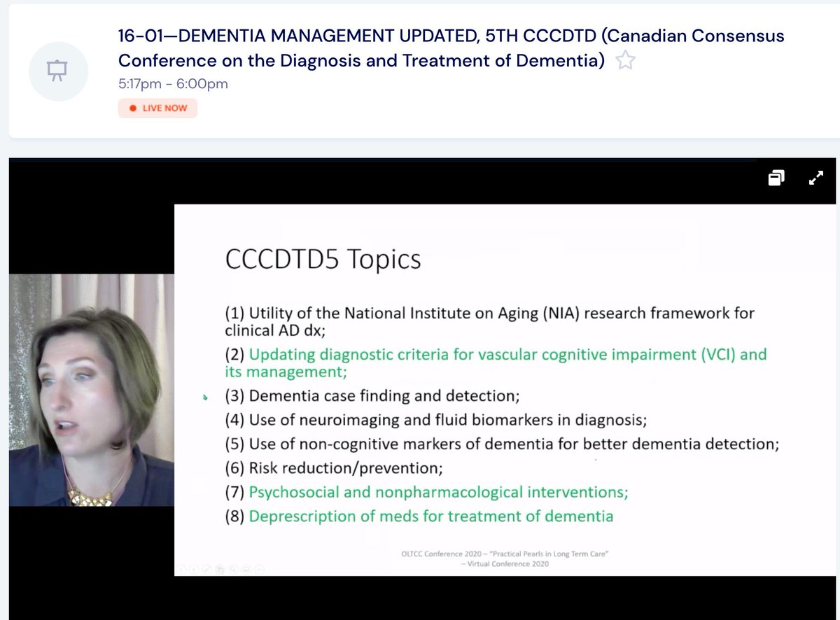
Task: Click the OLTCC Conference 2020 slide footer
Action: pos(505,558)
